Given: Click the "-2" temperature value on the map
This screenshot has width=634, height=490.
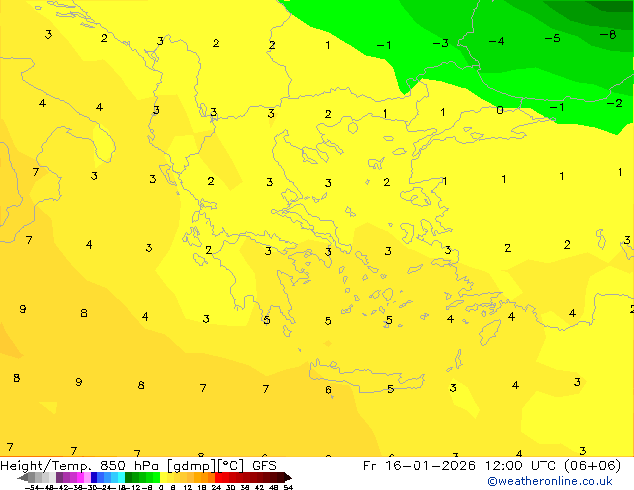Looking at the screenshot, I should pyautogui.click(x=615, y=103).
